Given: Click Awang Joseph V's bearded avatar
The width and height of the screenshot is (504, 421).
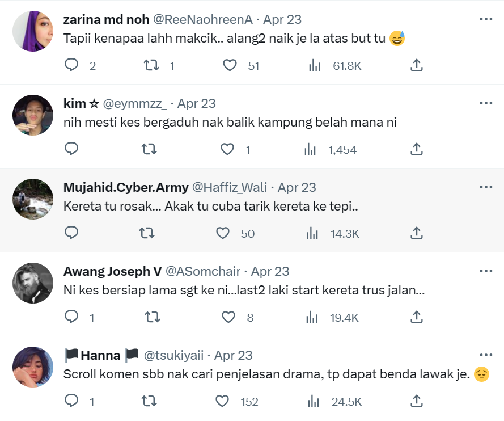Looking at the screenshot, I should [33, 283].
